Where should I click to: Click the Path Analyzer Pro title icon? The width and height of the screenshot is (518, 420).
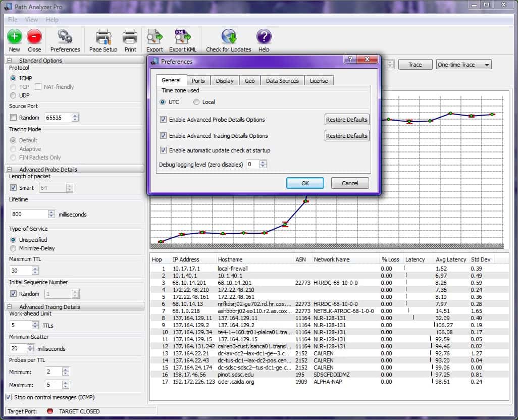[8, 7]
